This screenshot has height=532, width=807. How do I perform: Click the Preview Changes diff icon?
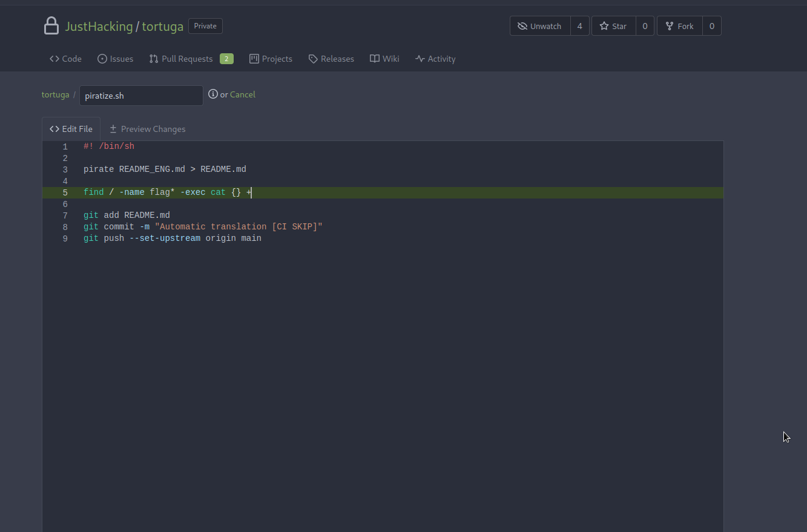click(113, 129)
